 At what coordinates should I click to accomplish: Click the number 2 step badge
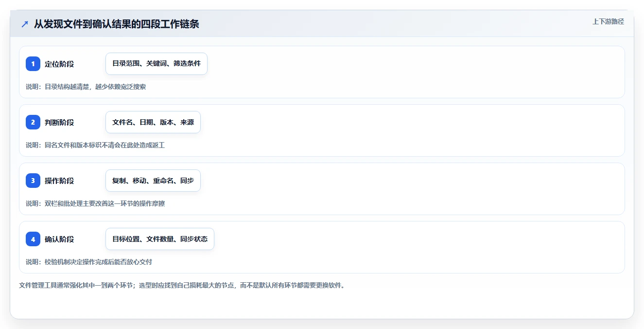(x=33, y=122)
